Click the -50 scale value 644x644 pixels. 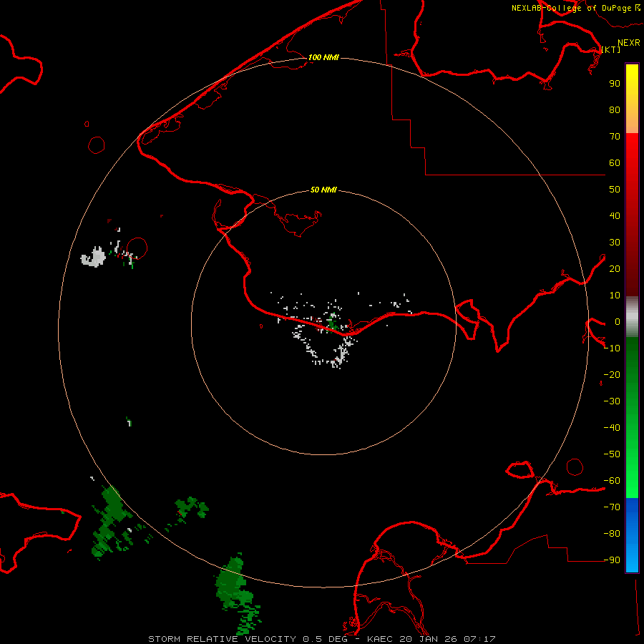point(612,454)
